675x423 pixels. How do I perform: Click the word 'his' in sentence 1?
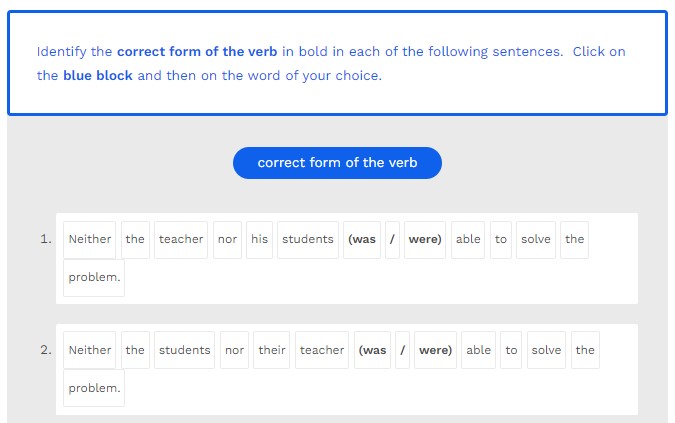coord(259,240)
